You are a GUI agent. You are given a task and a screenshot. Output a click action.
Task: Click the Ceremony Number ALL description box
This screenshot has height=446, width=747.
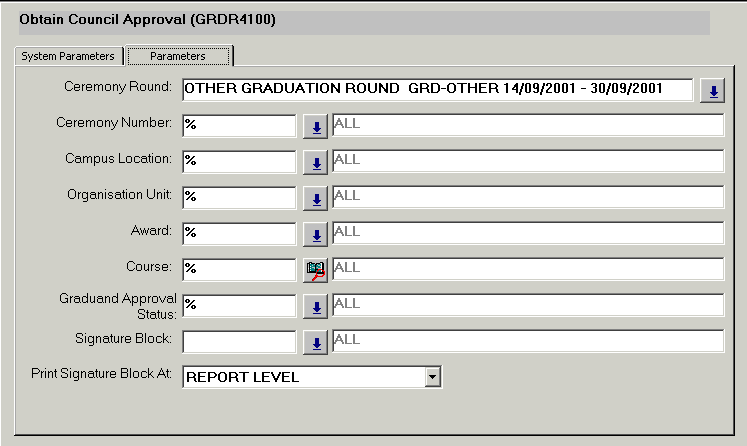pyautogui.click(x=527, y=125)
